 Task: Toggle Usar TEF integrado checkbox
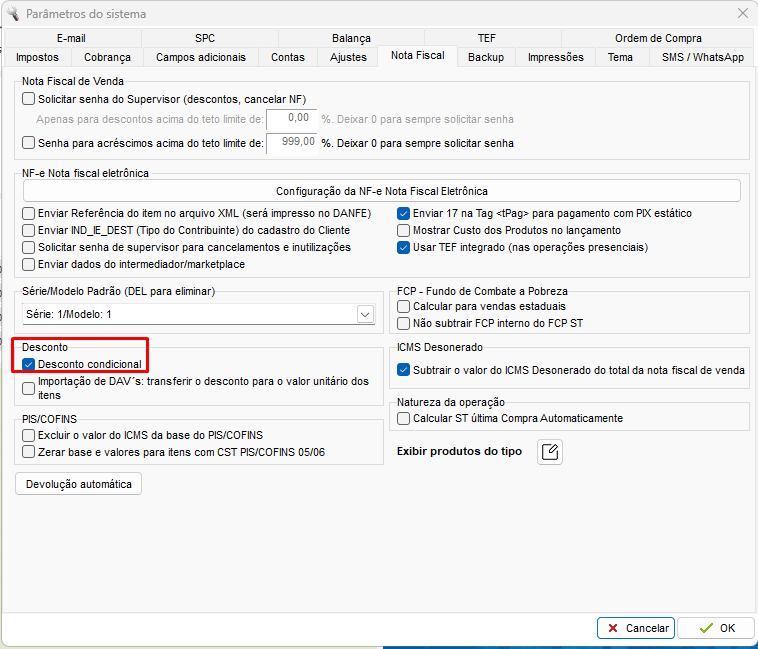404,247
